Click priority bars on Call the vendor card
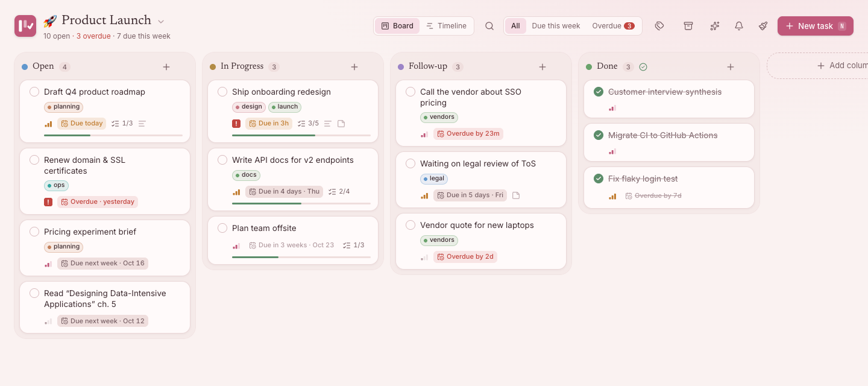The width and height of the screenshot is (868, 386). [424, 134]
